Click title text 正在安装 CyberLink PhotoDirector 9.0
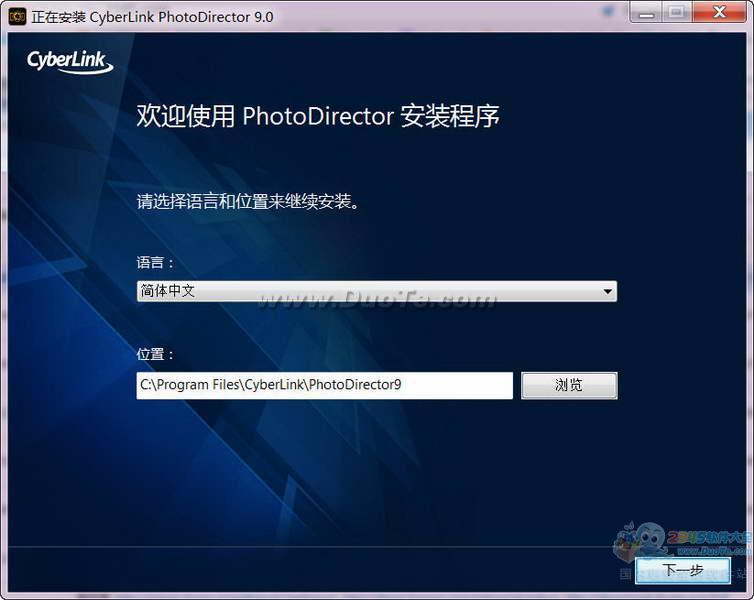This screenshot has height=600, width=754. pyautogui.click(x=152, y=17)
